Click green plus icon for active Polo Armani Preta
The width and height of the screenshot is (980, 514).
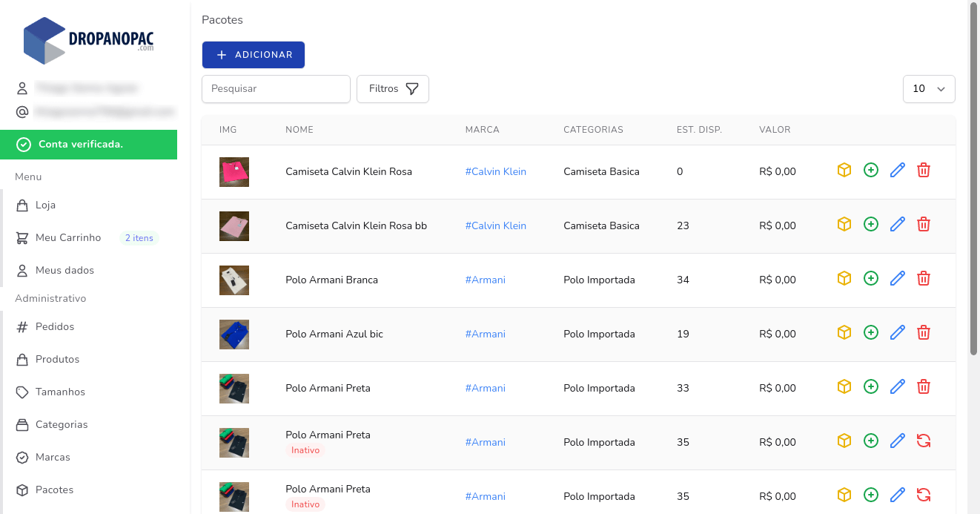pos(871,386)
